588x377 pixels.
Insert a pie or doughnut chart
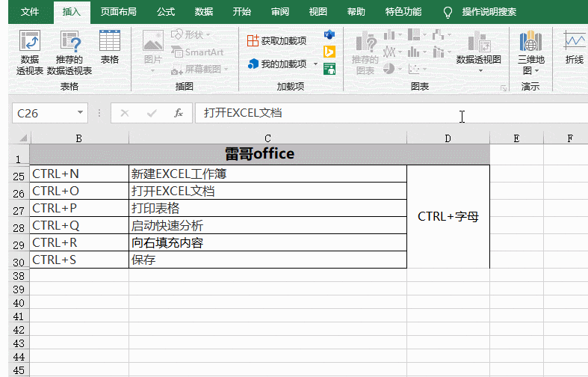click(x=392, y=69)
